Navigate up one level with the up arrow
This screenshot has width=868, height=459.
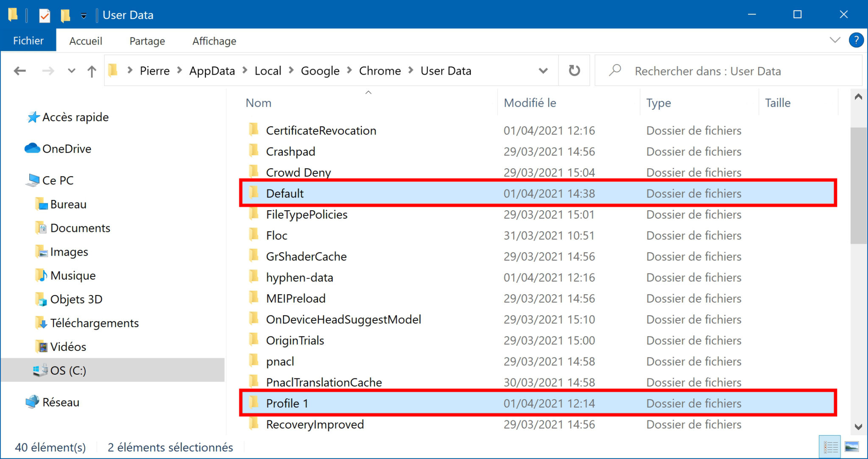click(92, 71)
